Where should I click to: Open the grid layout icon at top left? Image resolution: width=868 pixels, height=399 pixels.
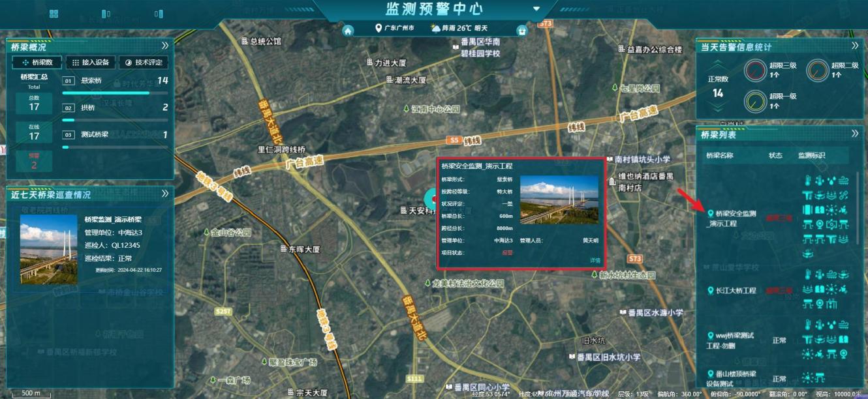54,14
